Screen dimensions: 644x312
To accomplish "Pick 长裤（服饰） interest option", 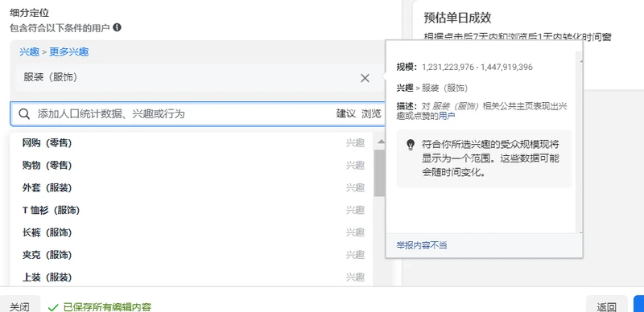I will (192, 232).
